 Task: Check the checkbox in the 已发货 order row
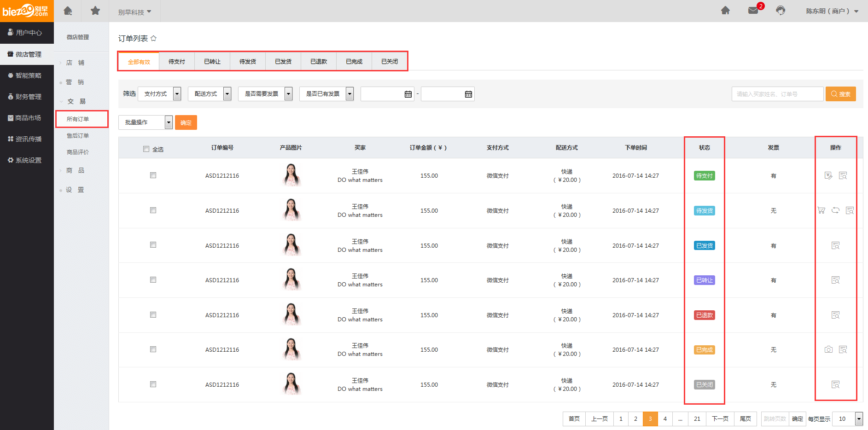[153, 244]
